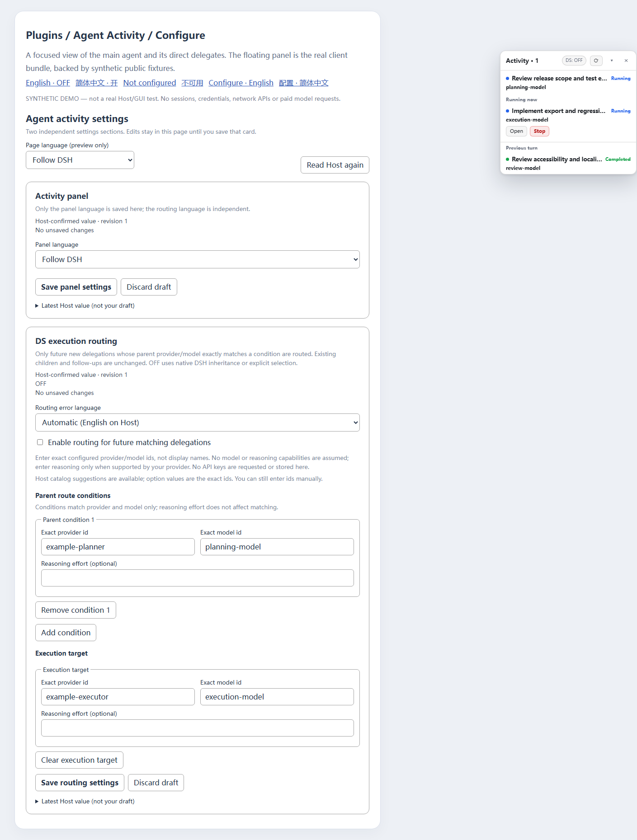
Task: Remove condition 1
Action: [x=75, y=610]
